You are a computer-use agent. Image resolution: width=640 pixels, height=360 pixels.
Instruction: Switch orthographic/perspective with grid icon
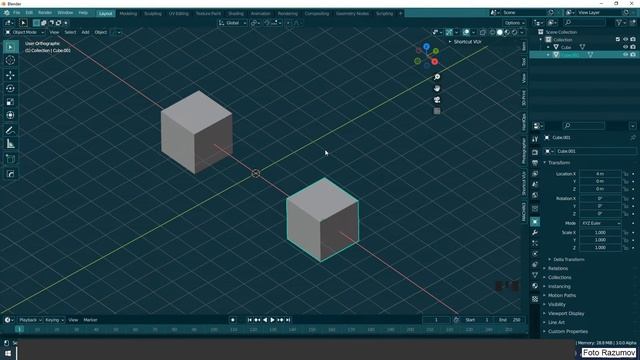click(437, 111)
